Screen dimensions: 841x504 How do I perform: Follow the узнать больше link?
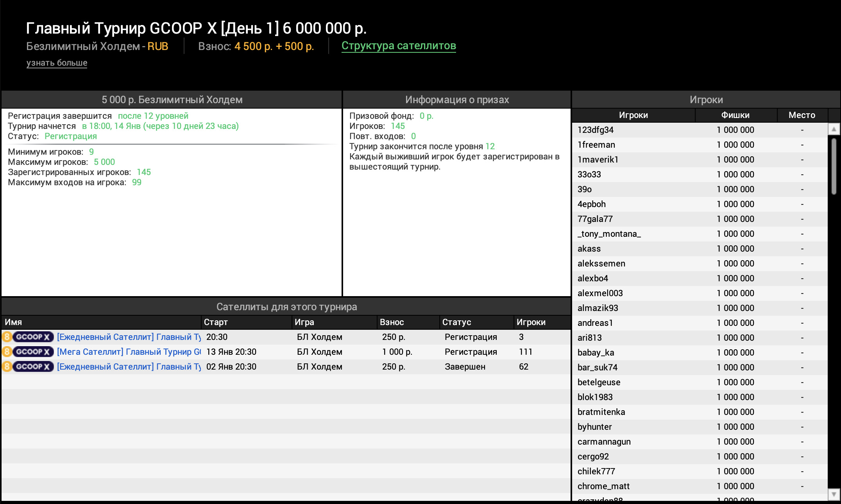(57, 63)
